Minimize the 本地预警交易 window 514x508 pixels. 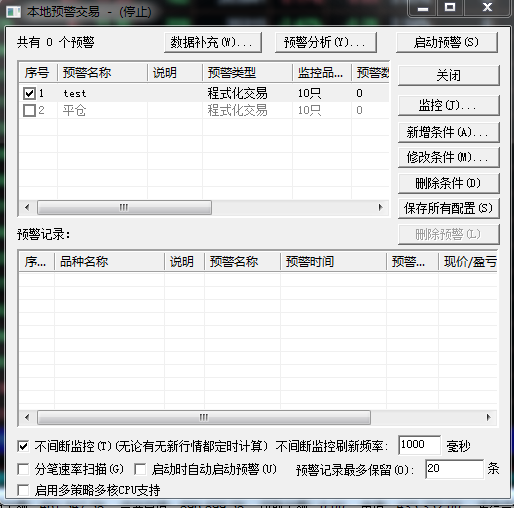tap(423, 8)
